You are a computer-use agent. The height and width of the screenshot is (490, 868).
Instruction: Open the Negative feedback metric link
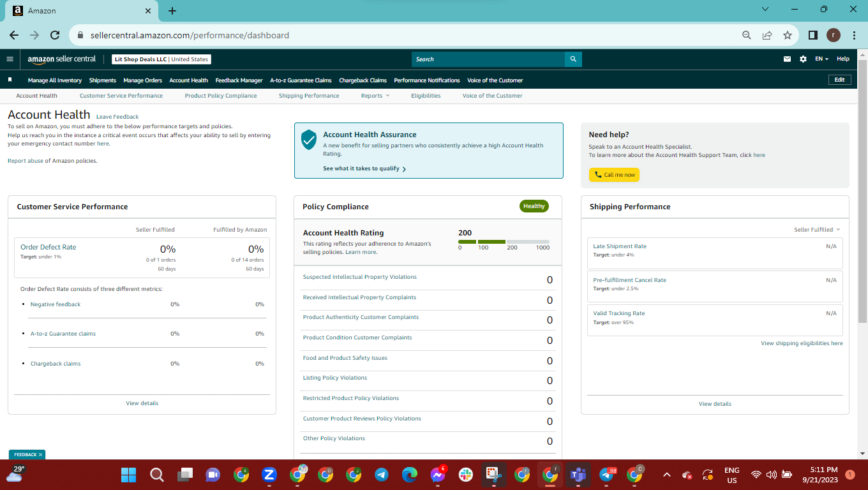coord(56,304)
